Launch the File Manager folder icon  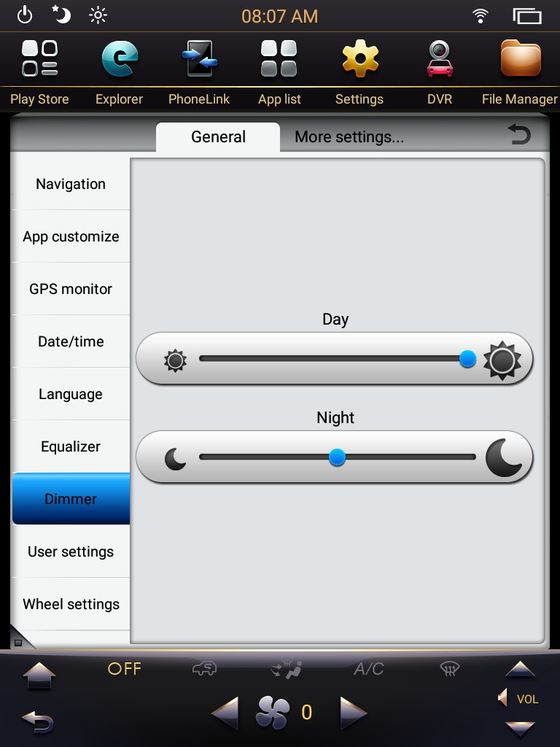tap(521, 58)
